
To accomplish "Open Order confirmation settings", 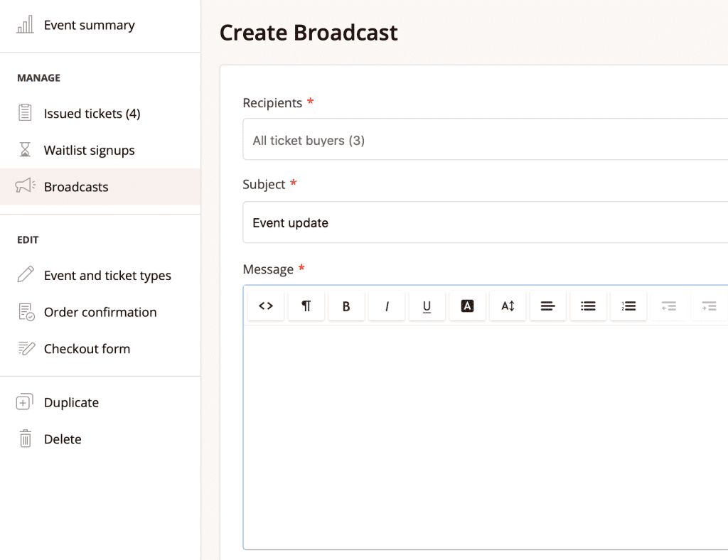I will pyautogui.click(x=100, y=312).
